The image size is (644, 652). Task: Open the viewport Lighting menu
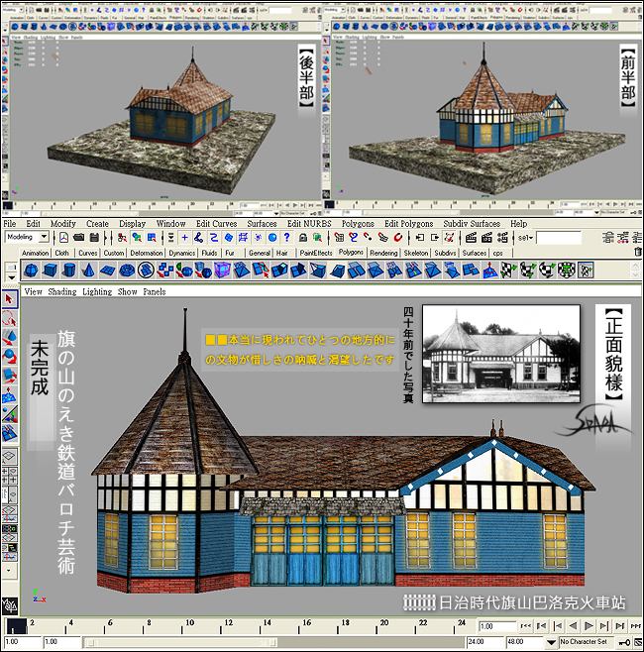(x=97, y=292)
